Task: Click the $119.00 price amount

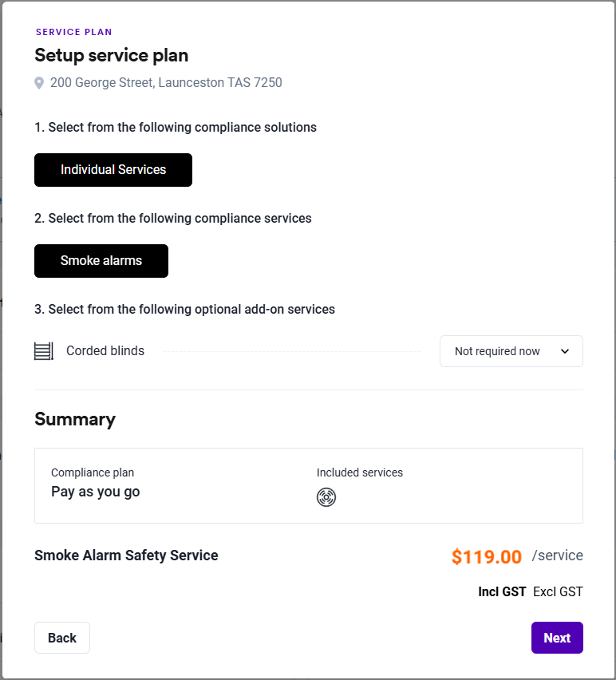Action: point(487,556)
